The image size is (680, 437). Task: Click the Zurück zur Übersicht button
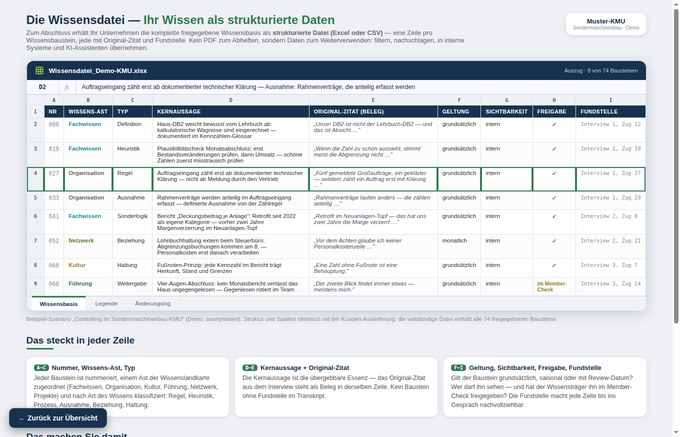(58, 418)
